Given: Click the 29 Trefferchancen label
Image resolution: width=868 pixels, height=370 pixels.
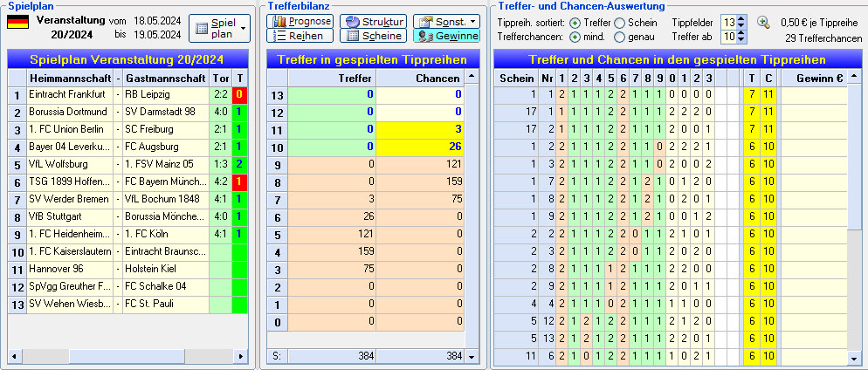Looking at the screenshot, I should coord(823,38).
